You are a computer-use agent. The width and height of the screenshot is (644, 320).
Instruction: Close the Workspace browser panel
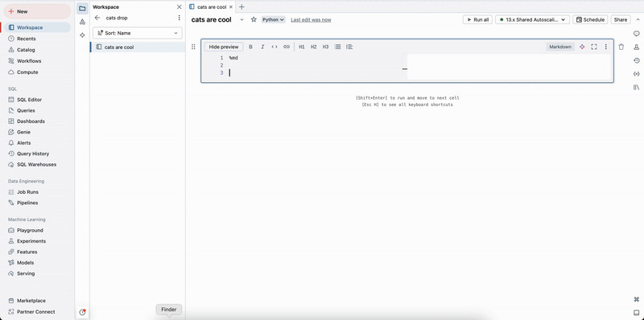point(179,7)
